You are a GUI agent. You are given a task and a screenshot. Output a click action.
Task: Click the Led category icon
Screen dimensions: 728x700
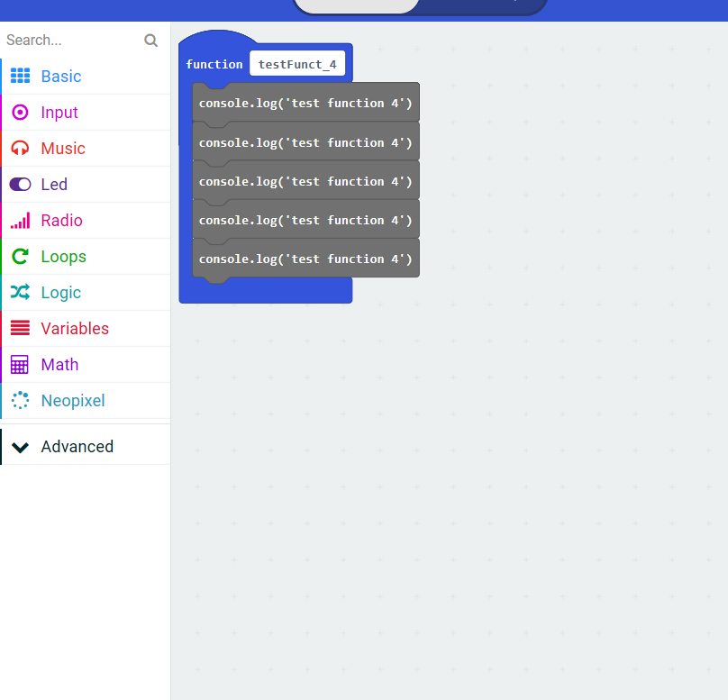coord(20,184)
